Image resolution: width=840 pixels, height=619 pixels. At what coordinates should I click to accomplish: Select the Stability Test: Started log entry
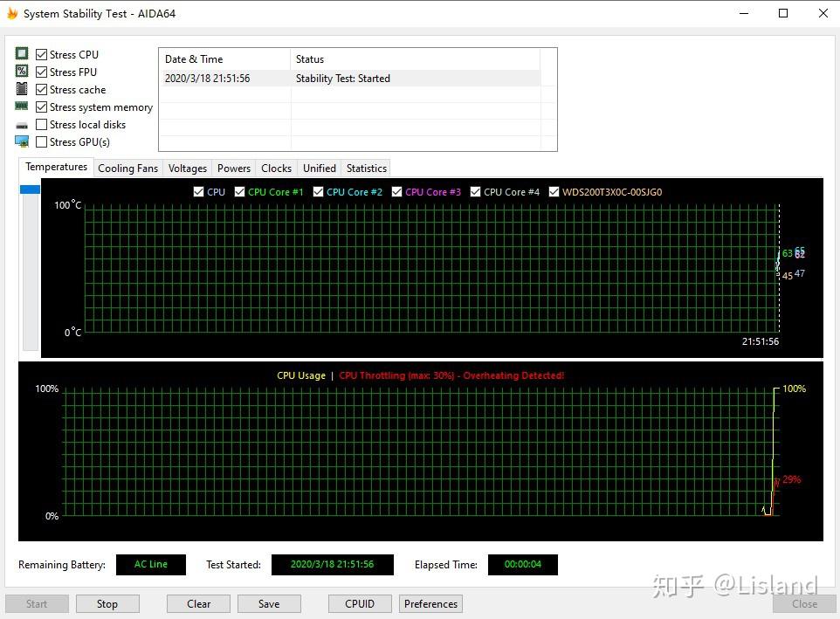coord(349,78)
